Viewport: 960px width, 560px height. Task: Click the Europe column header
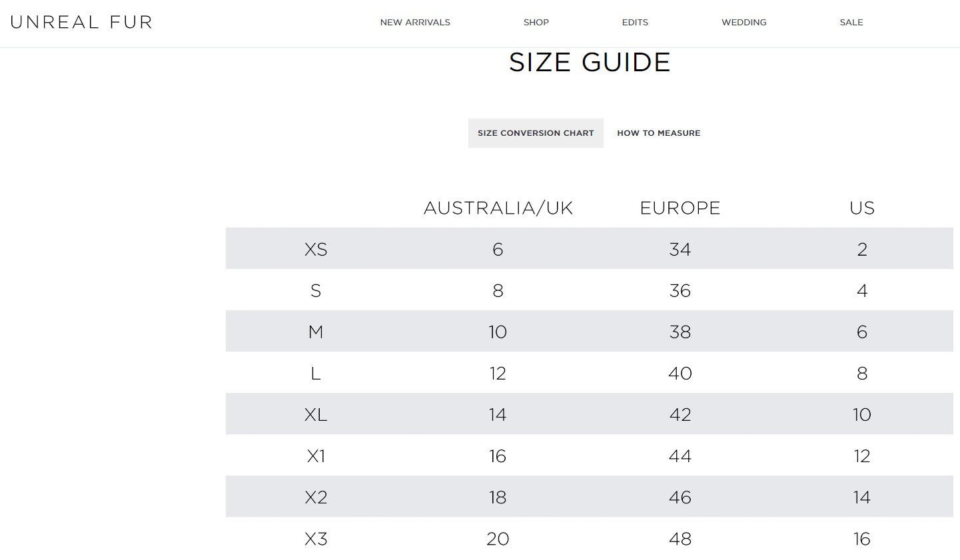click(680, 208)
